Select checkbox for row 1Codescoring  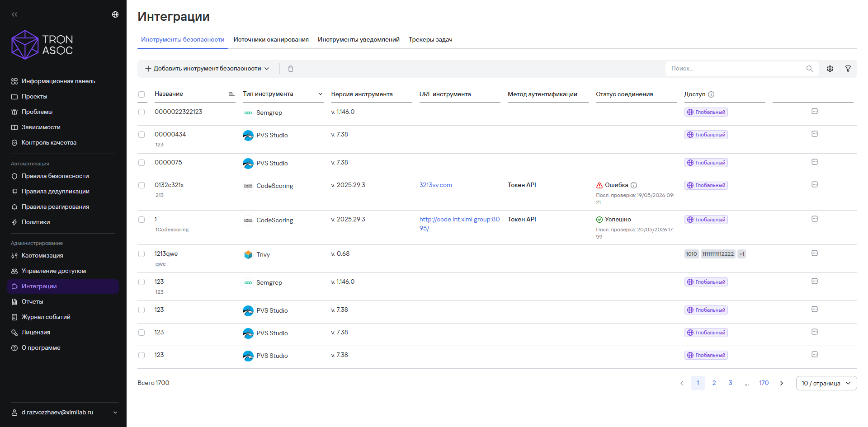coord(142,220)
